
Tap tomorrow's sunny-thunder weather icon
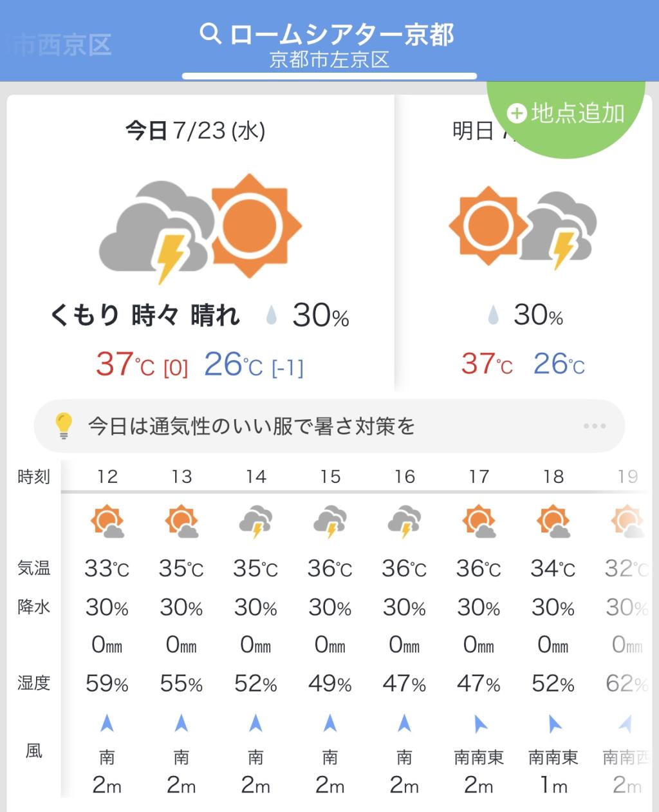pyautogui.click(x=523, y=228)
